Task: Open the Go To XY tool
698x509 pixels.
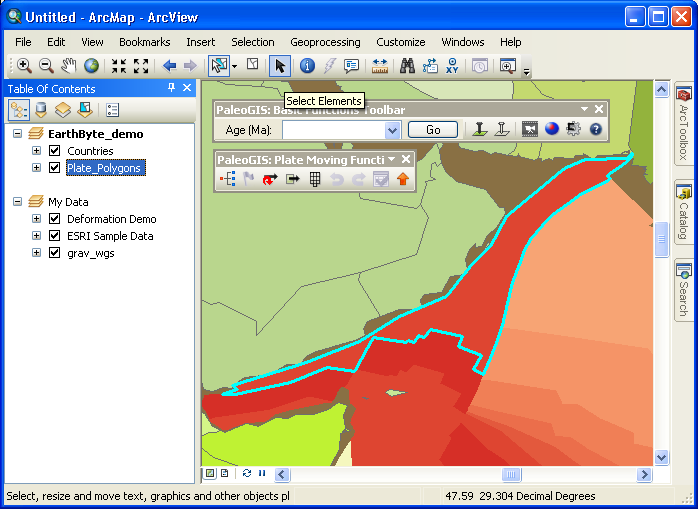Action: coord(452,66)
